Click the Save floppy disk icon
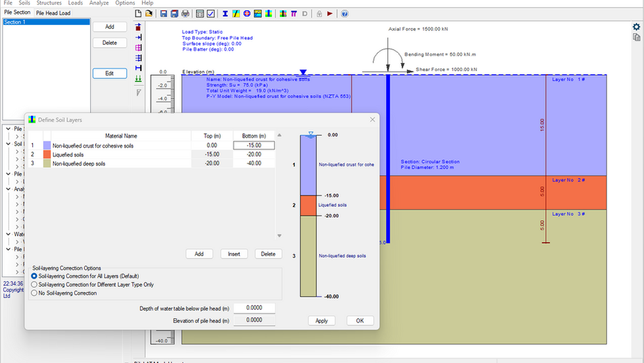Viewport: 644px width, 363px height. pos(163,14)
